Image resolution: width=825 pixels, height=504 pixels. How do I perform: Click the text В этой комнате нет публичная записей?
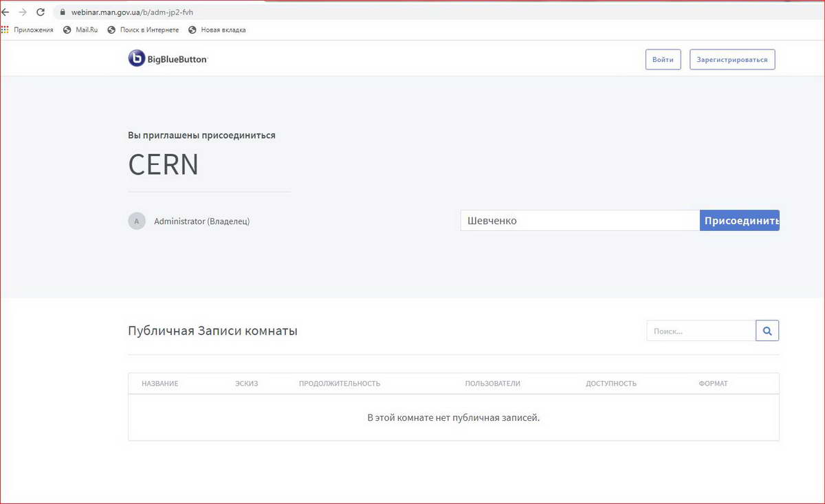tap(454, 417)
